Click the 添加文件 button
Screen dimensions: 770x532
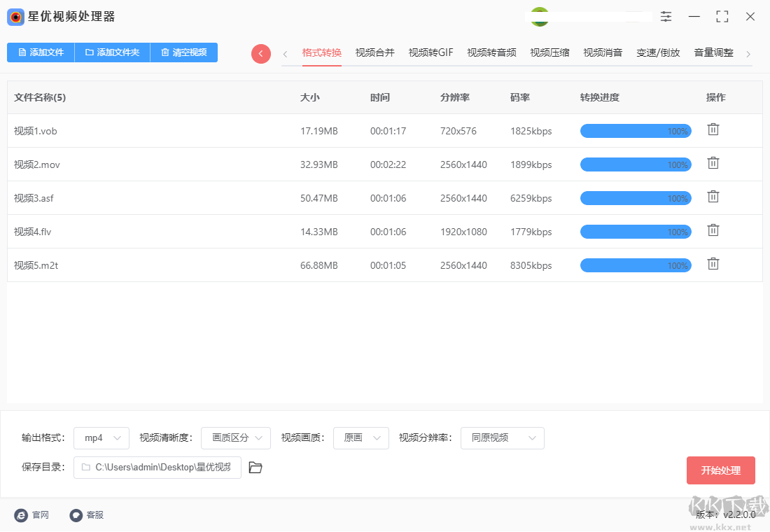click(x=41, y=52)
